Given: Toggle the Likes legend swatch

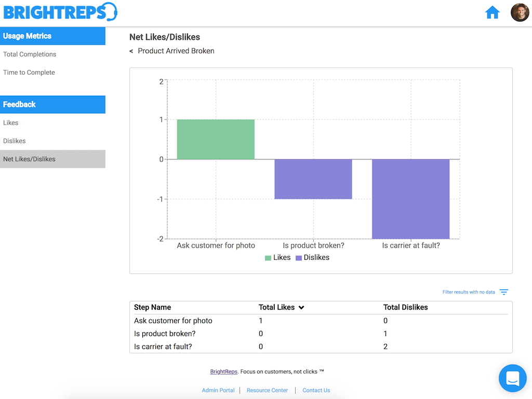Looking at the screenshot, I should click(x=268, y=258).
